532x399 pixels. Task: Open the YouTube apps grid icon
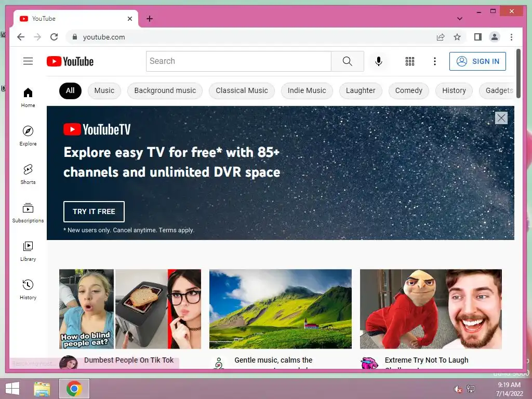410,61
